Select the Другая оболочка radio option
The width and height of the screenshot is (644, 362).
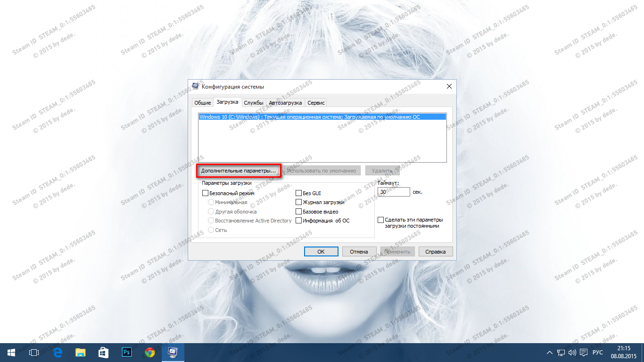coord(211,212)
